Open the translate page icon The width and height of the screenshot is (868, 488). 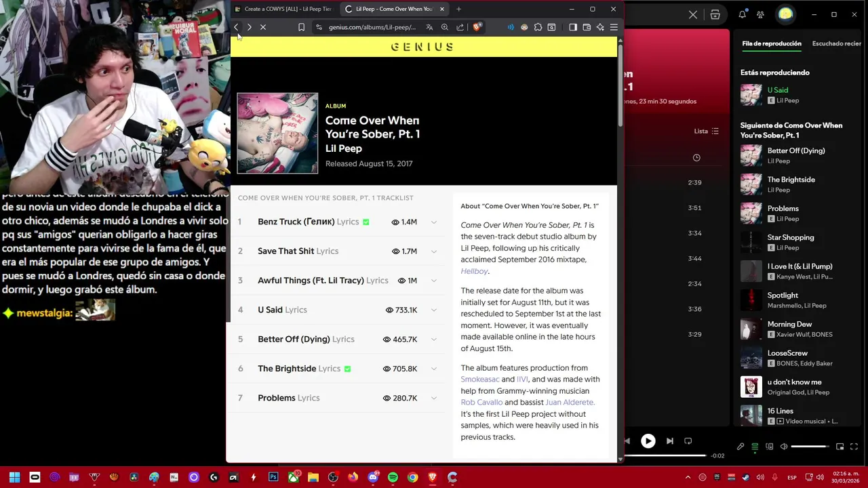tap(429, 27)
